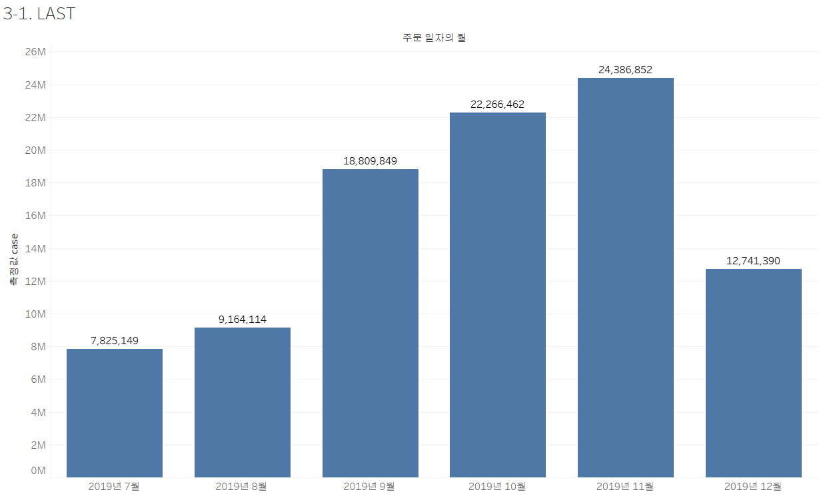823x504 pixels.
Task: Click the 6M y-axis tick
Action: click(x=38, y=379)
